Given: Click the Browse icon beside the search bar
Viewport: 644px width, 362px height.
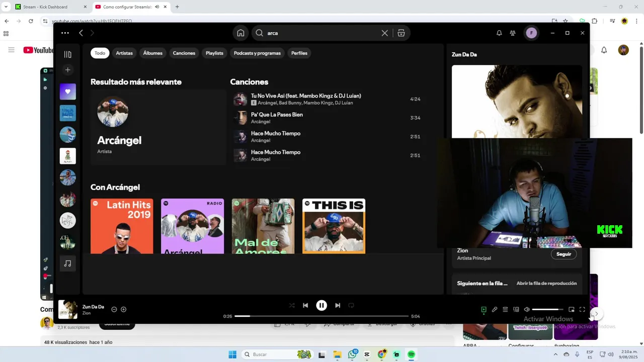Looking at the screenshot, I should click(x=401, y=33).
